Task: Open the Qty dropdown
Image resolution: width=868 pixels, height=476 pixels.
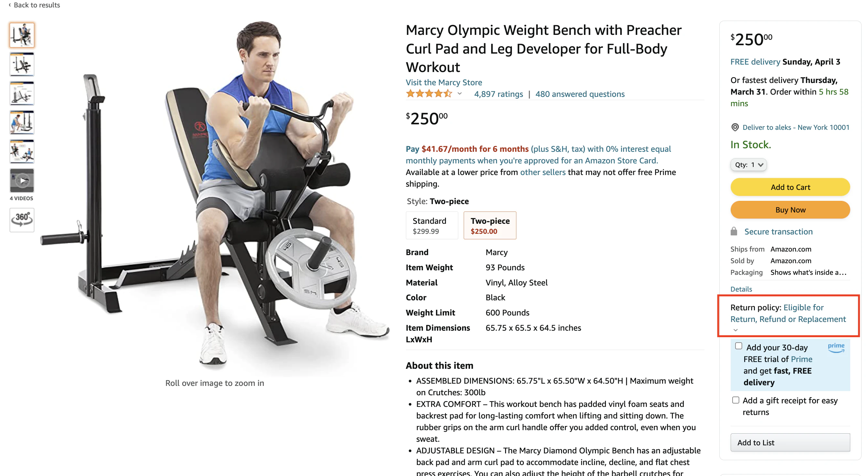Action: pyautogui.click(x=748, y=165)
